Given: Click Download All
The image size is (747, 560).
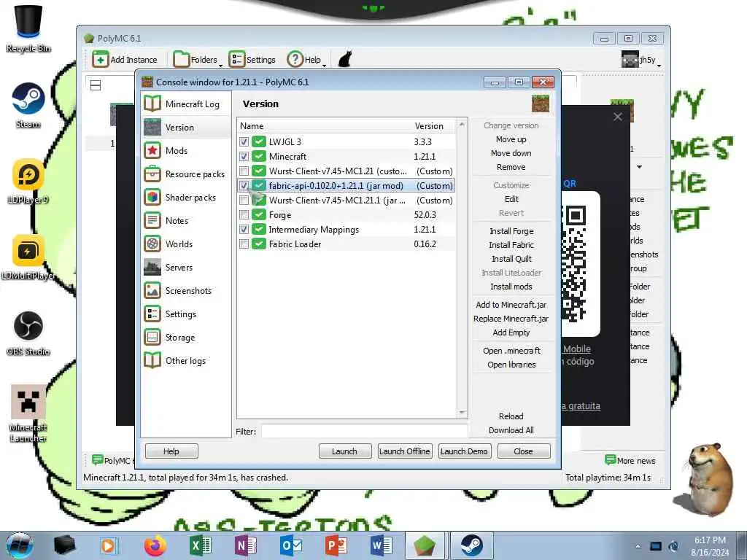Looking at the screenshot, I should 511,430.
